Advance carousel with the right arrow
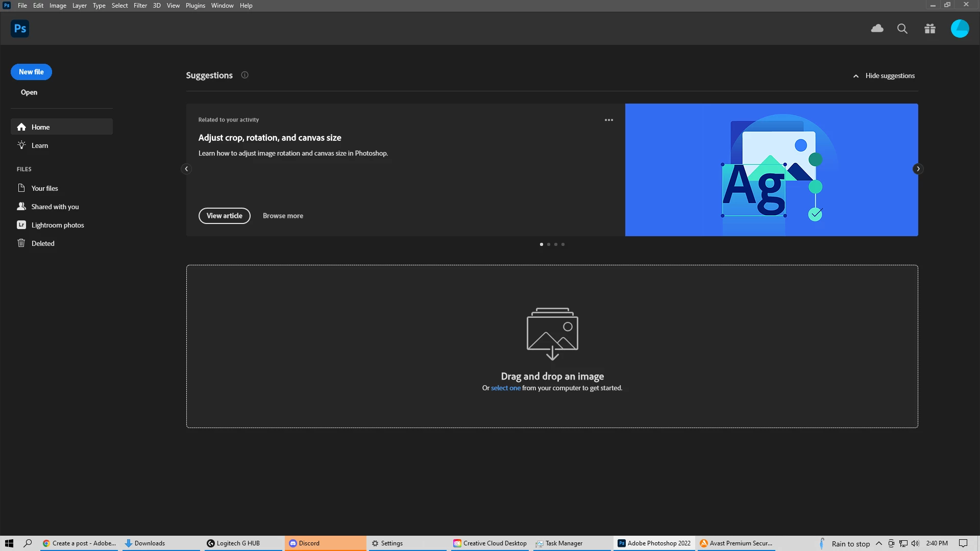This screenshot has height=551, width=980. (918, 169)
